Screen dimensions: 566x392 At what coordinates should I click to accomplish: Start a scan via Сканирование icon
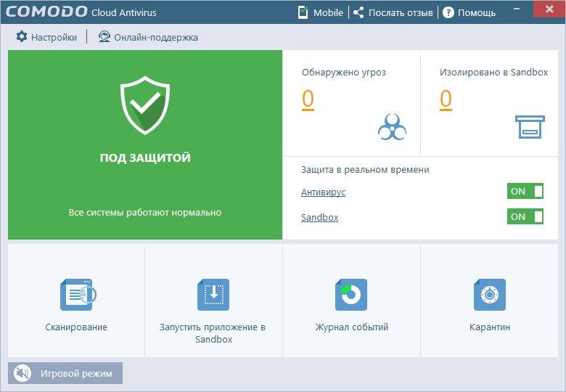[x=78, y=295]
